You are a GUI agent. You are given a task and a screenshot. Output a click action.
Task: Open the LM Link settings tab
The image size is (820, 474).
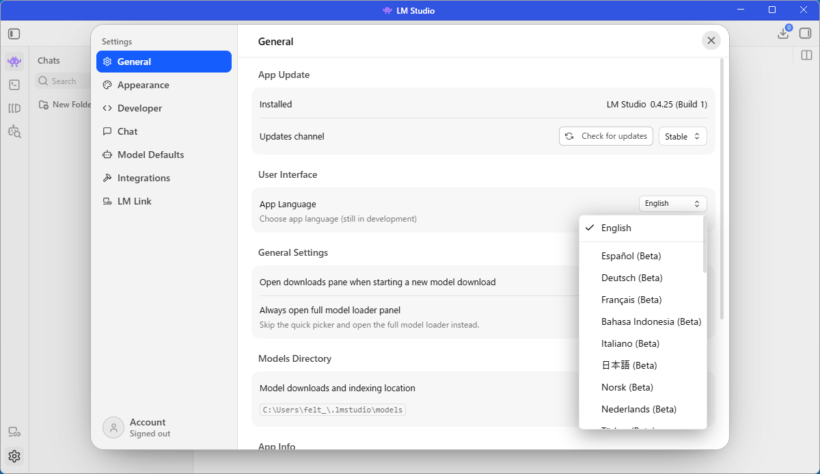[x=164, y=201]
